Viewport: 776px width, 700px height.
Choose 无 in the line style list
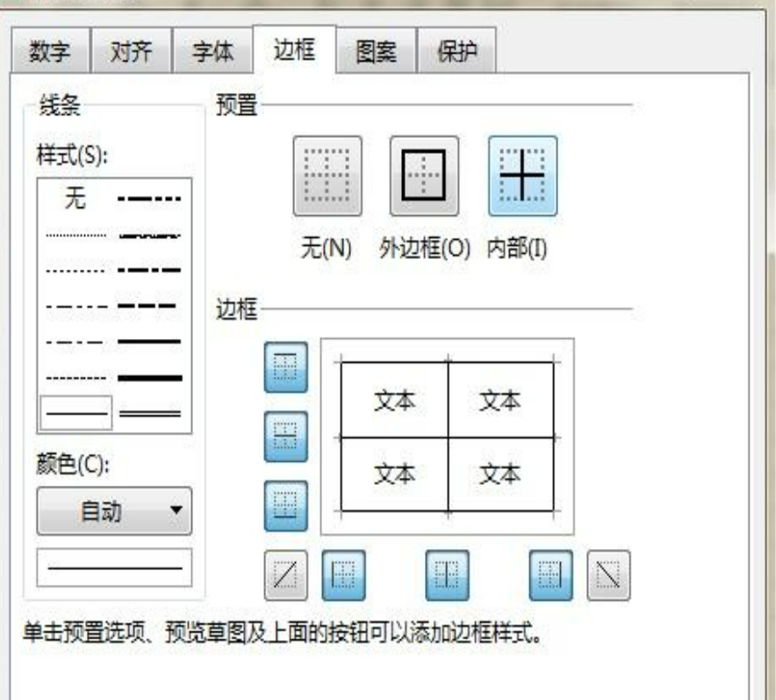(x=75, y=199)
